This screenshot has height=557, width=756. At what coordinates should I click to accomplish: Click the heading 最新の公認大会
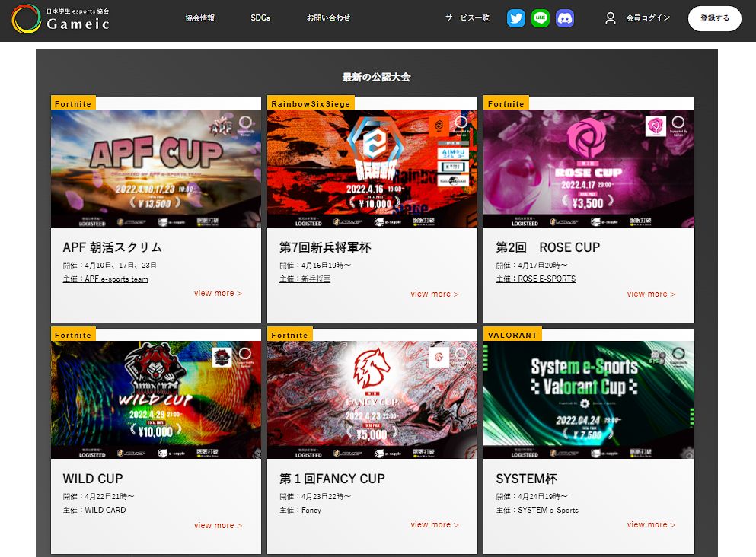377,77
